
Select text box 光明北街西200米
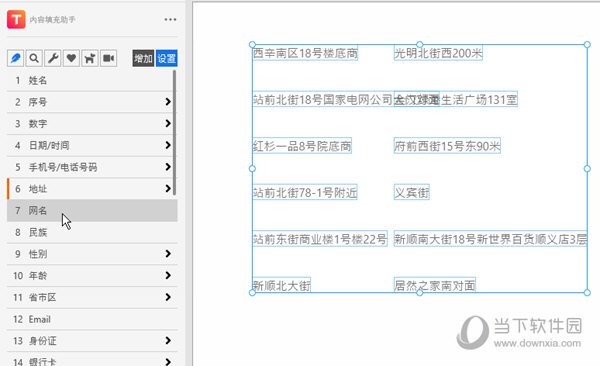point(438,53)
